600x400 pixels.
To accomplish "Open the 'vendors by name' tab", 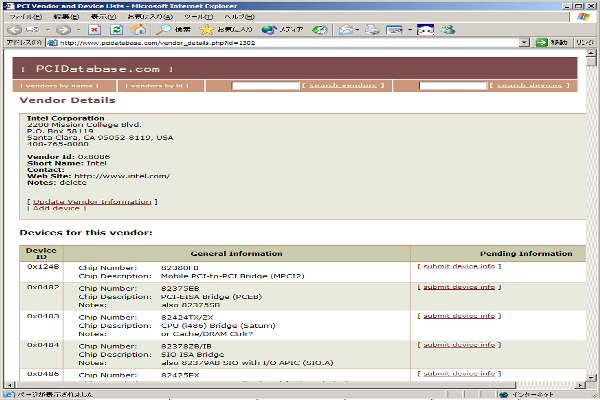I will pyautogui.click(x=60, y=85).
